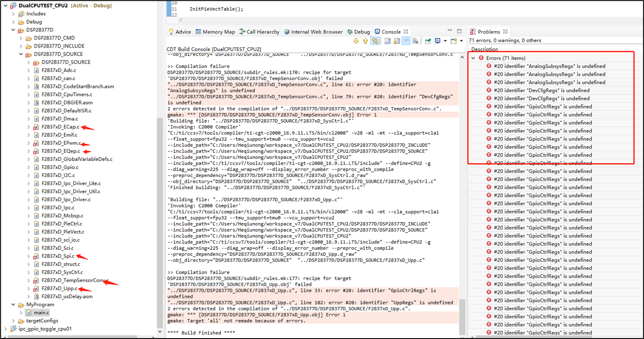Click the F2837xD_CodeStartBranch.asm file icon
Image resolution: width=644 pixels, height=339 pixels.
37,87
